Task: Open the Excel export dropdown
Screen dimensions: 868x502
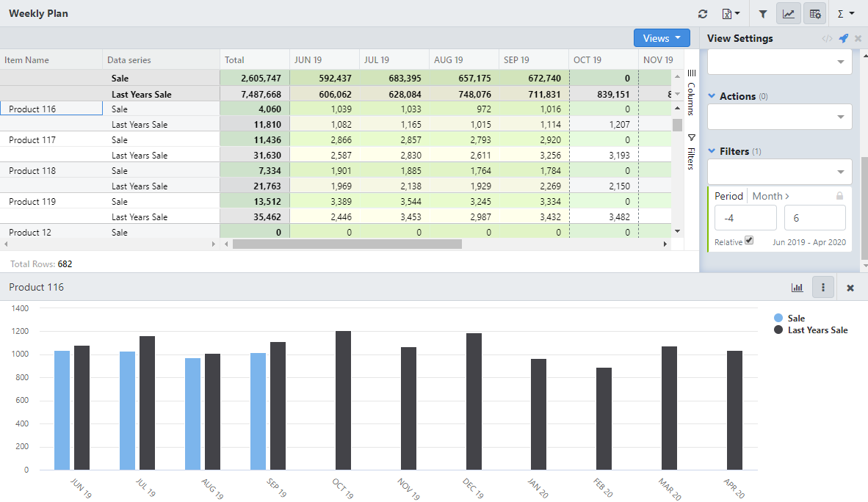Action: pos(730,14)
